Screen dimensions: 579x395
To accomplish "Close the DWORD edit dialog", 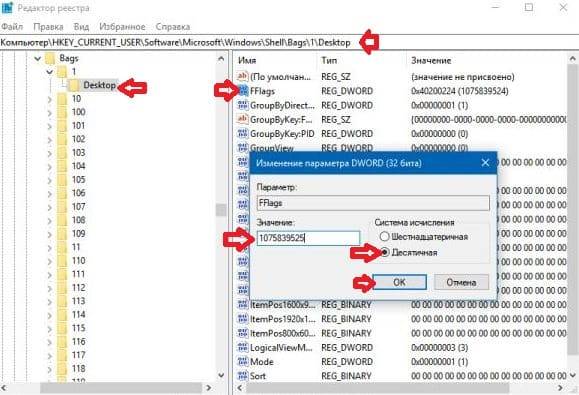I will click(x=486, y=162).
